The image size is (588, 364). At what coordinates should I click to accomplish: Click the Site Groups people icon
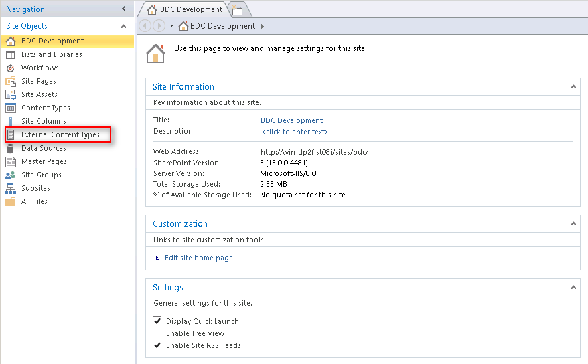click(11, 175)
